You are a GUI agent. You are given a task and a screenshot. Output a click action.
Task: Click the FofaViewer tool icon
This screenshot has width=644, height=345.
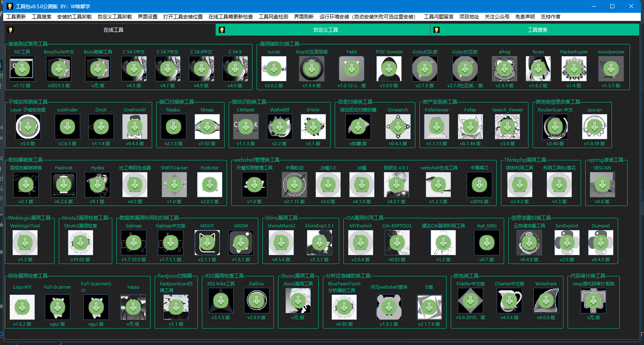[x=437, y=127]
